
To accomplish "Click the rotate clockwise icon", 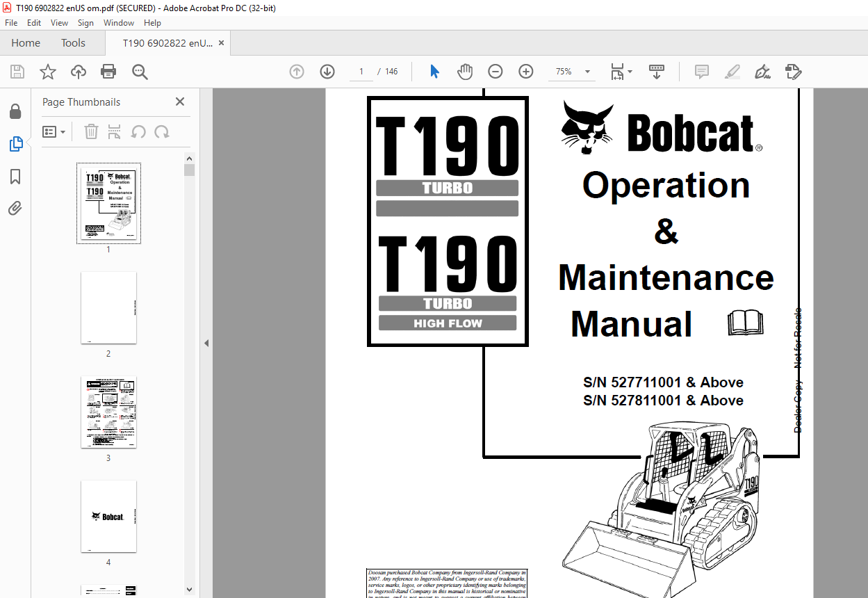I will click(x=162, y=131).
